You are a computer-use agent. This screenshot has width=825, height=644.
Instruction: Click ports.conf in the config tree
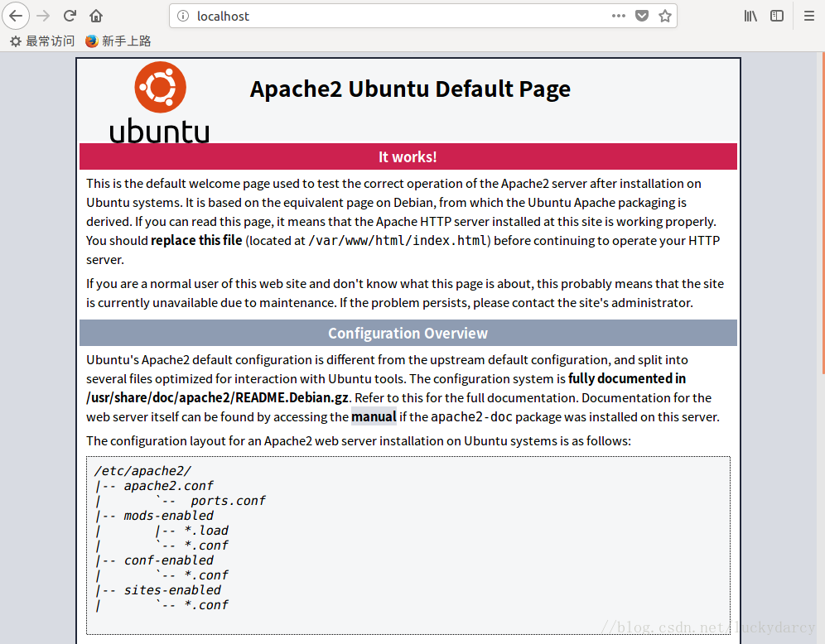[229, 501]
